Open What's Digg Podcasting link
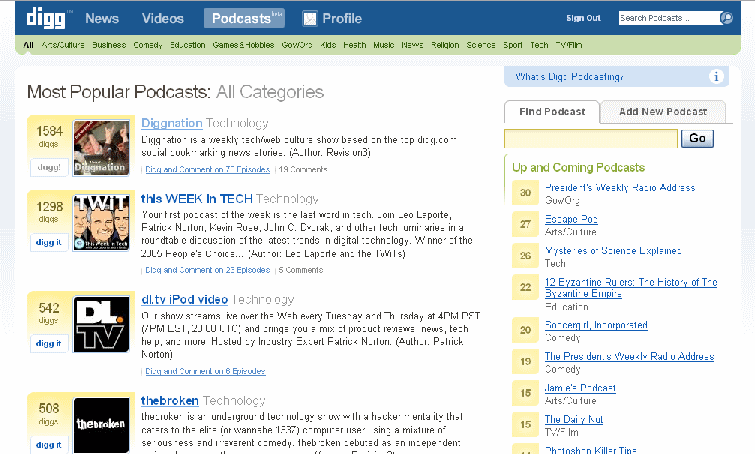 pyautogui.click(x=569, y=77)
